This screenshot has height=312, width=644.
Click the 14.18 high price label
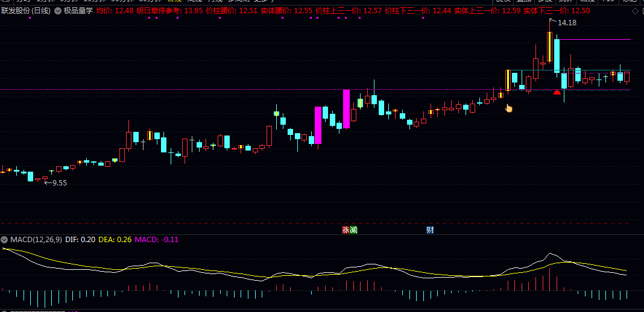567,23
